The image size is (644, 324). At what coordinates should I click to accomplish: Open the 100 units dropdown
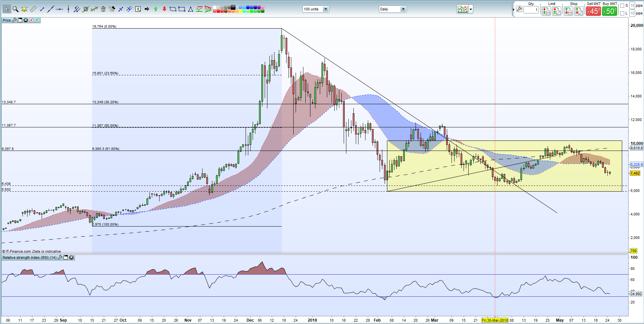tap(315, 9)
